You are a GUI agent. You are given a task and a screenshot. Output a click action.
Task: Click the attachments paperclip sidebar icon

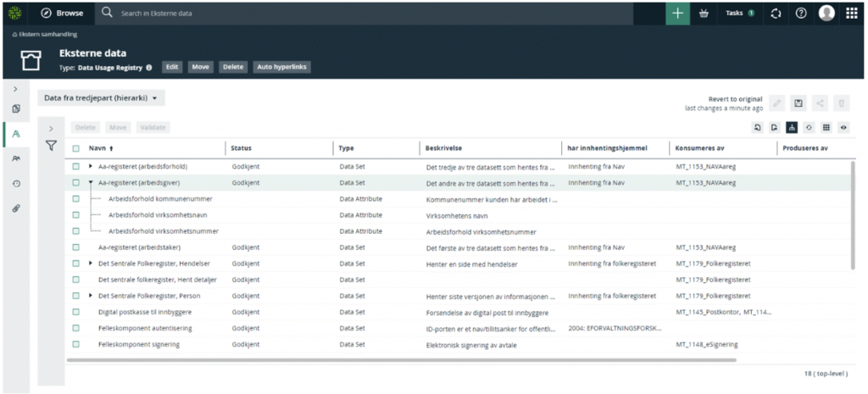point(16,208)
